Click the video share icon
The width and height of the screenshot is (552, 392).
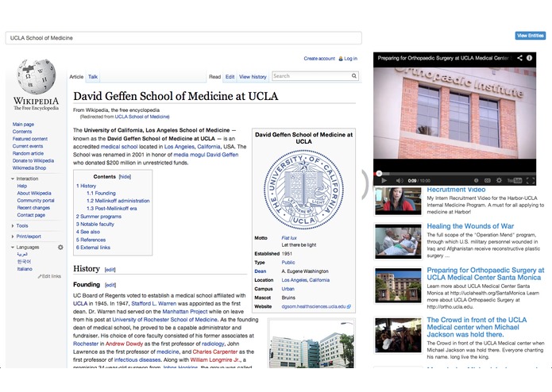point(519,58)
